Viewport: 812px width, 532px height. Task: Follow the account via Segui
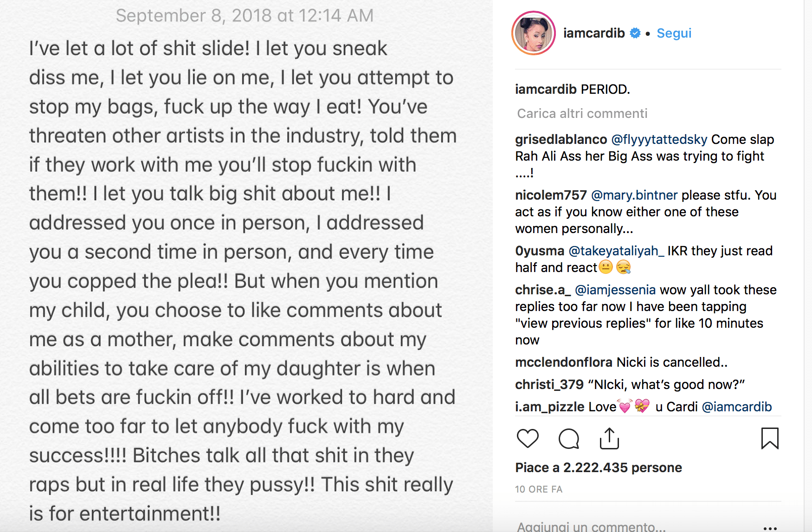coord(674,33)
